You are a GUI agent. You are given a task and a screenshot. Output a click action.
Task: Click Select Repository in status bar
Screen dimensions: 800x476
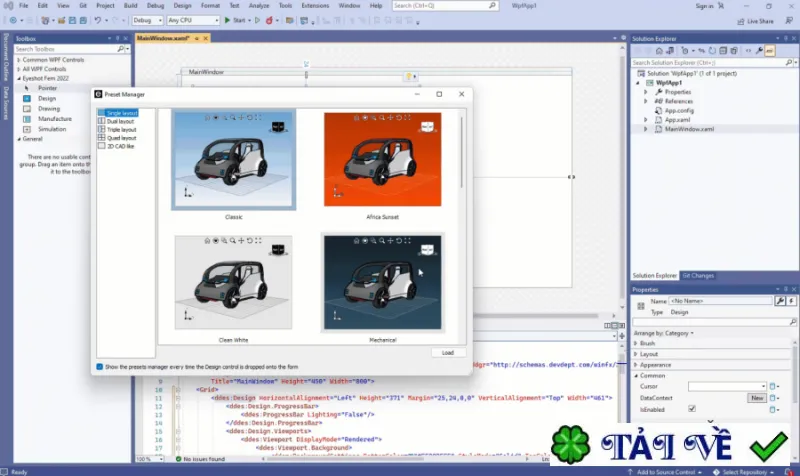743,472
